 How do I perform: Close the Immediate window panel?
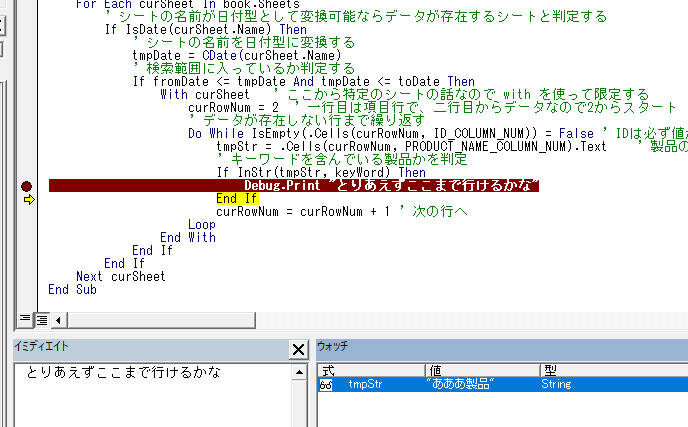pyautogui.click(x=298, y=350)
